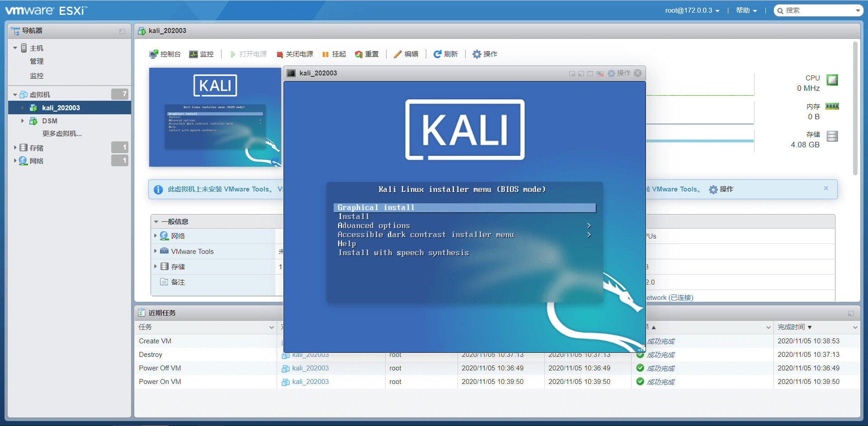Open kali_202003 link in Power On VM row
868x426 pixels.
311,382
